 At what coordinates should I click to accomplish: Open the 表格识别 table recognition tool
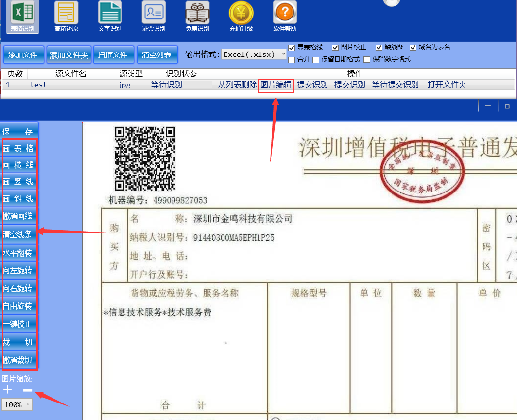22,16
